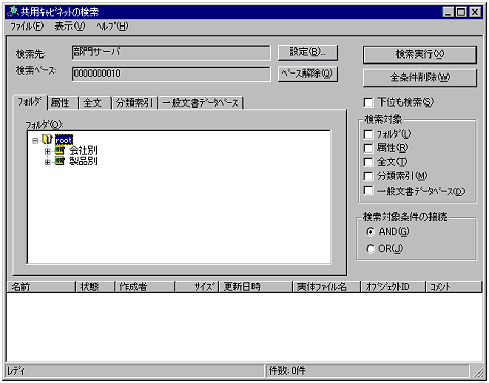Run search with 検索実行 button

point(420,55)
